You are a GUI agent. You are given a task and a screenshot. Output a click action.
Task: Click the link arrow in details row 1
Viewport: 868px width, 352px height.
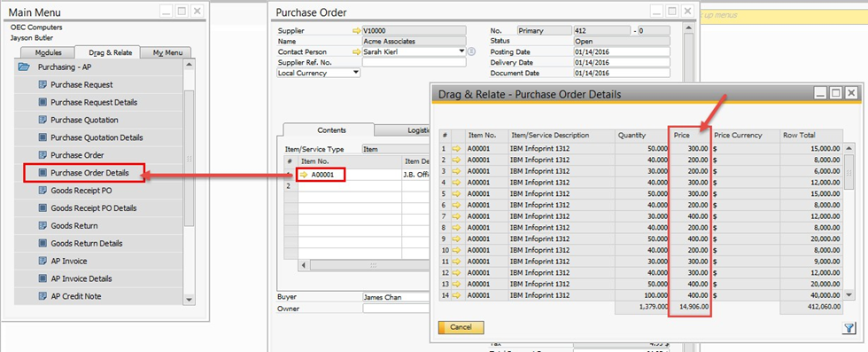pyautogui.click(x=457, y=149)
